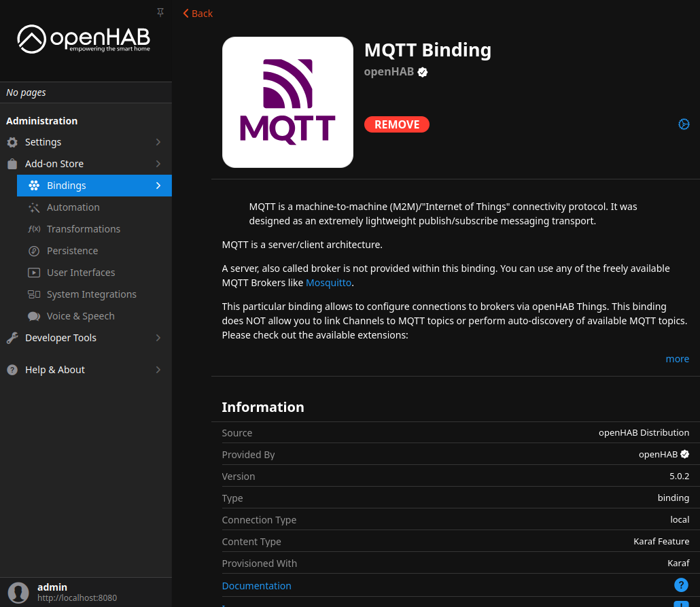This screenshot has height=607, width=700.
Task: Select the Bindings menu item
Action: (67, 186)
